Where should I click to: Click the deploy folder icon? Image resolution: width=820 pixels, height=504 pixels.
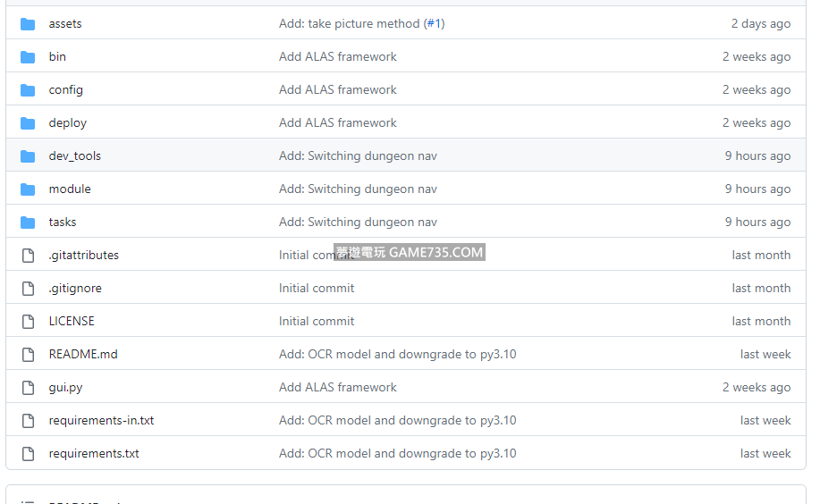pos(28,123)
